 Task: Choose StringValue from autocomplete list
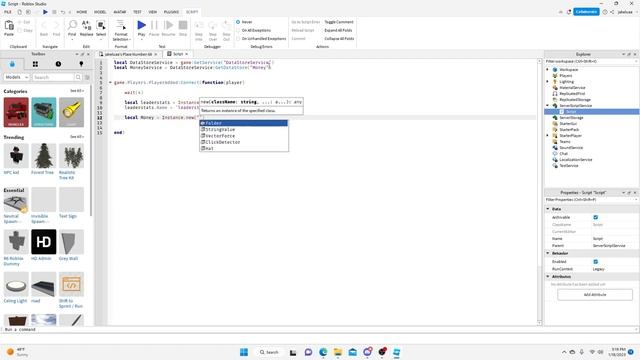[244, 129]
